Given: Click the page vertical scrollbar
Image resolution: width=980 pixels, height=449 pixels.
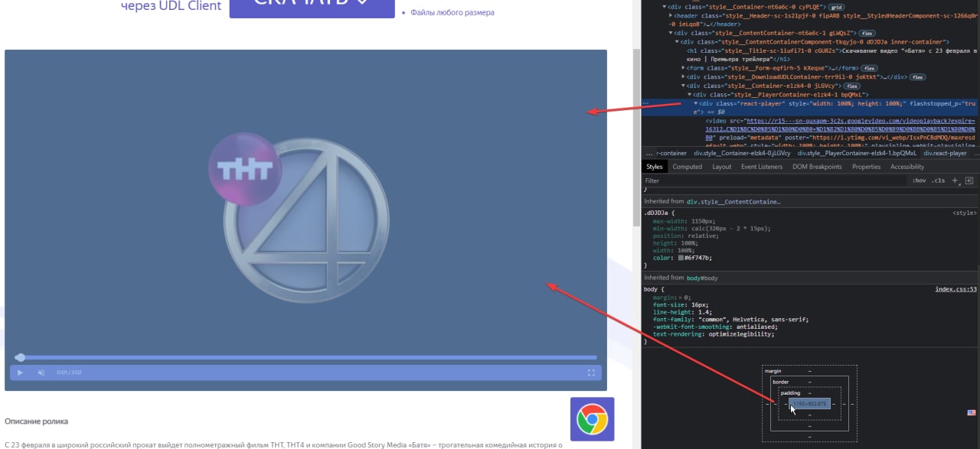Looking at the screenshot, I should 636,138.
